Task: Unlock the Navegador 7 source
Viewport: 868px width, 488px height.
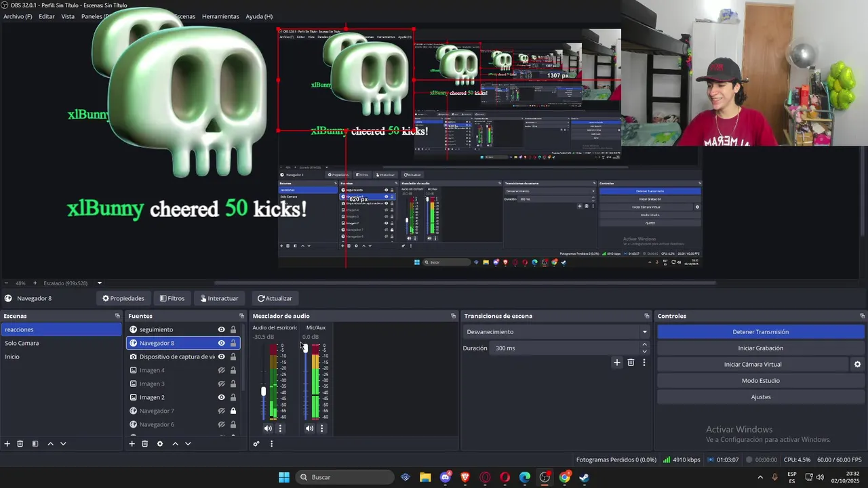Action: tap(233, 411)
